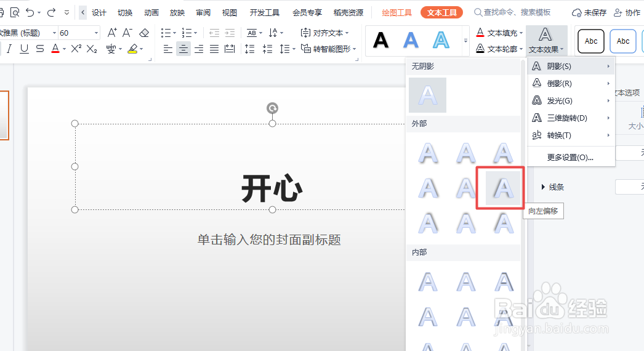This screenshot has height=351, width=644.
Task: Click the wén phonetic guide icon
Action: 111,49
